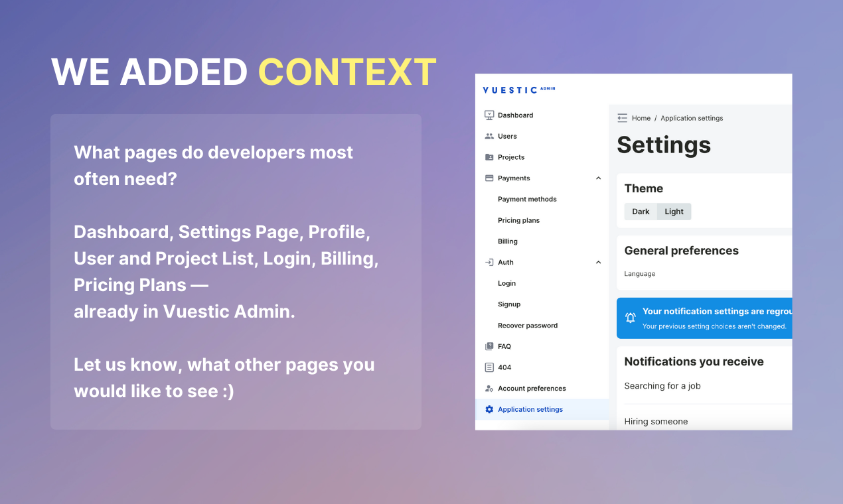Click the Projects folder icon
The image size is (843, 504).
(489, 157)
